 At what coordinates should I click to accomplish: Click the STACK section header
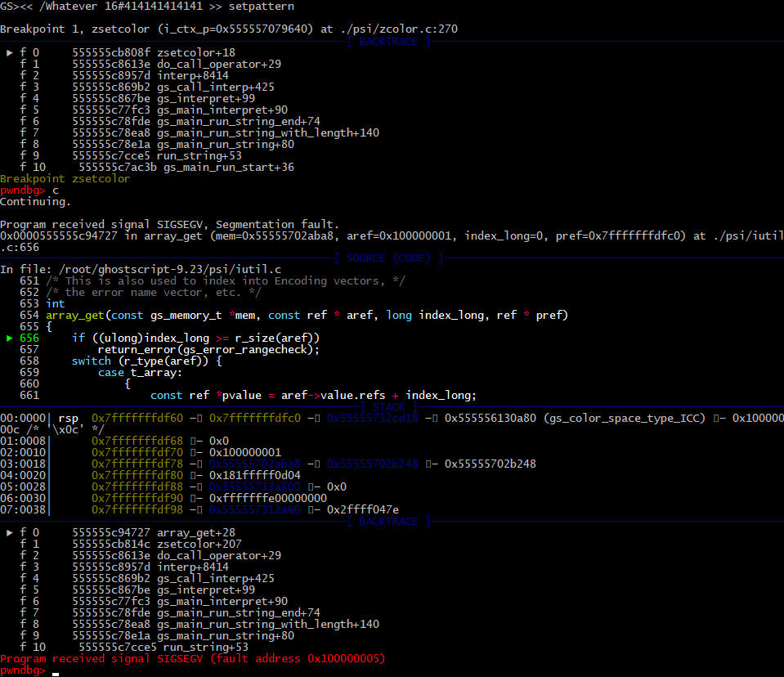pos(388,406)
